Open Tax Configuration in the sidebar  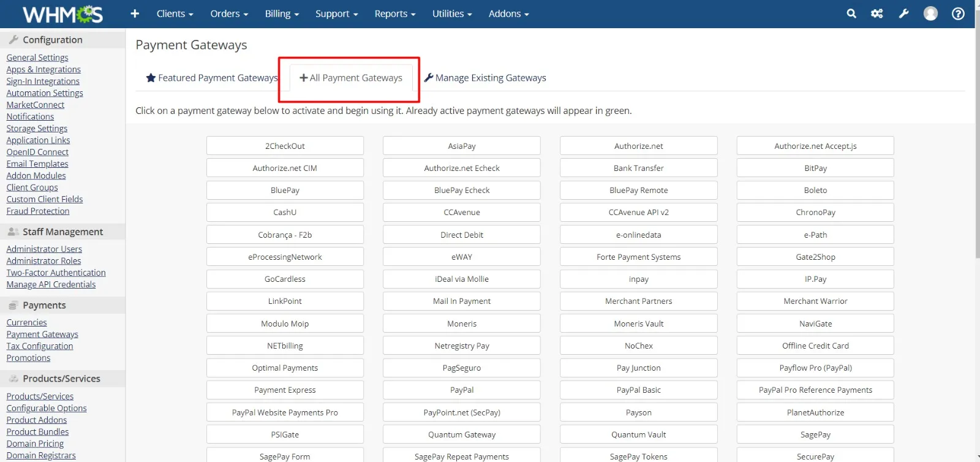click(x=40, y=346)
